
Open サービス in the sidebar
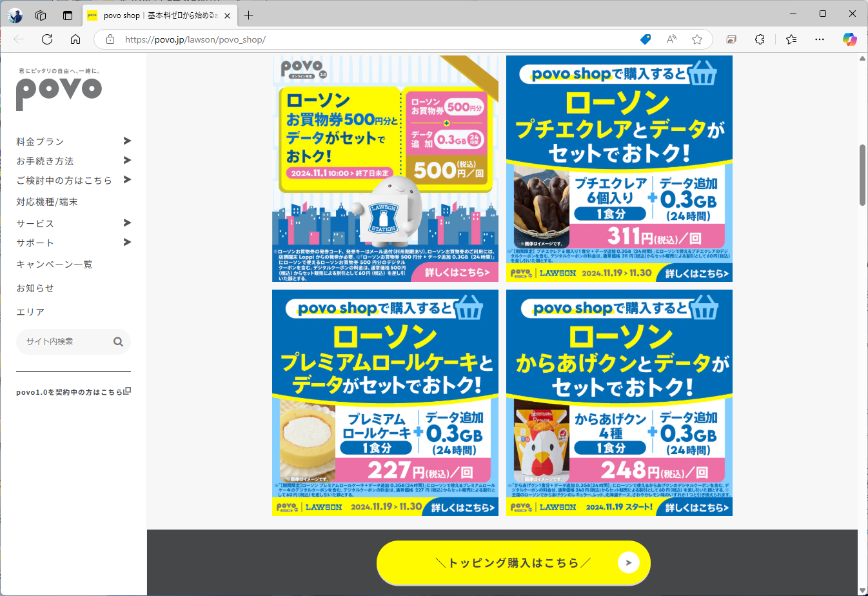(x=35, y=223)
